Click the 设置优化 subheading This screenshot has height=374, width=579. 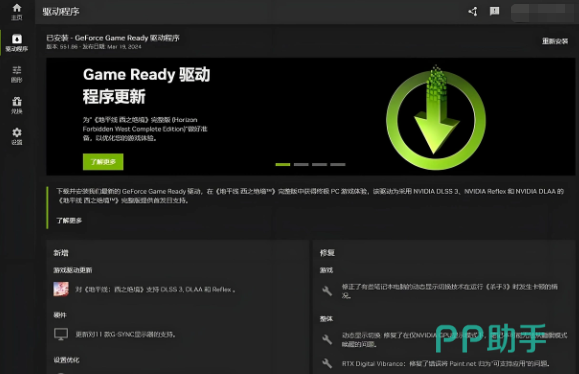pos(66,360)
